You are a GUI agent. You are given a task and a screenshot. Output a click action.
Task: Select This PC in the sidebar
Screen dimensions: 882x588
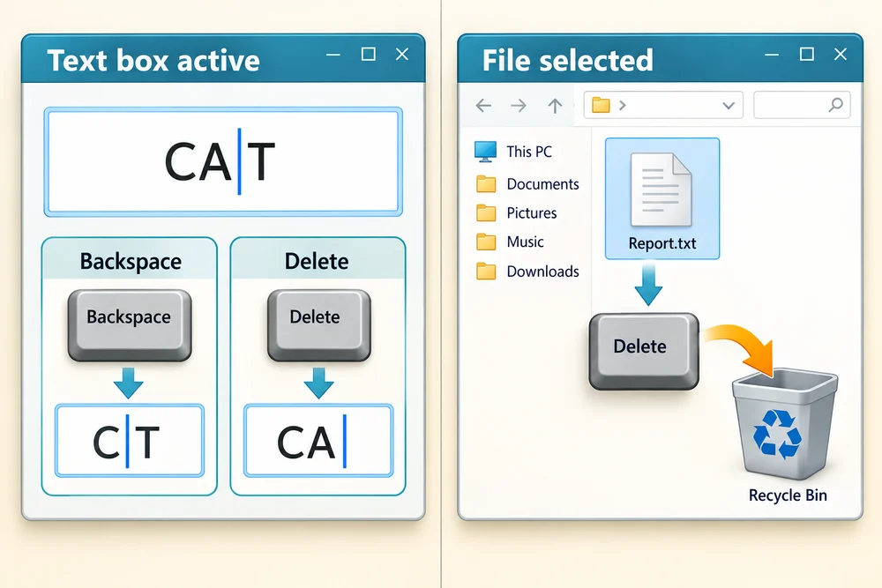pos(513,152)
